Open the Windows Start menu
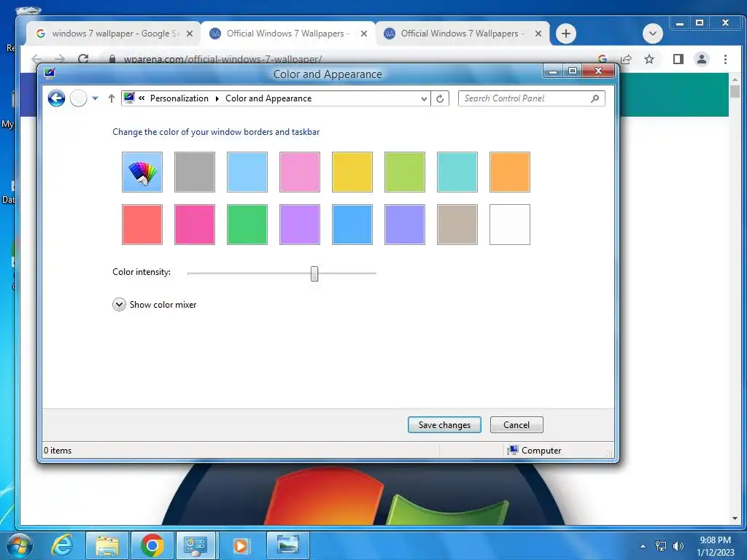Image resolution: width=747 pixels, height=560 pixels. pos(19,545)
